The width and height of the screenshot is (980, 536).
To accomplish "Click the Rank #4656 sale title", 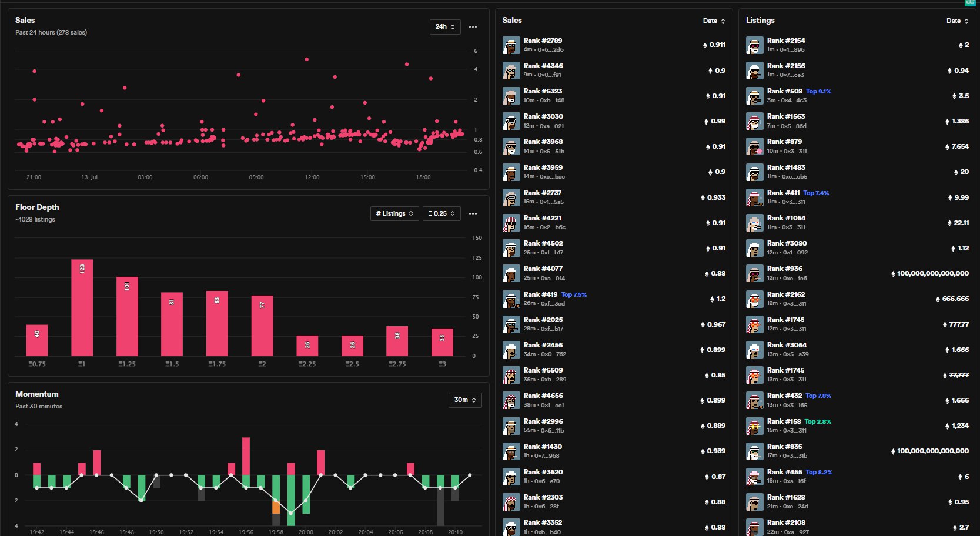I will click(543, 396).
